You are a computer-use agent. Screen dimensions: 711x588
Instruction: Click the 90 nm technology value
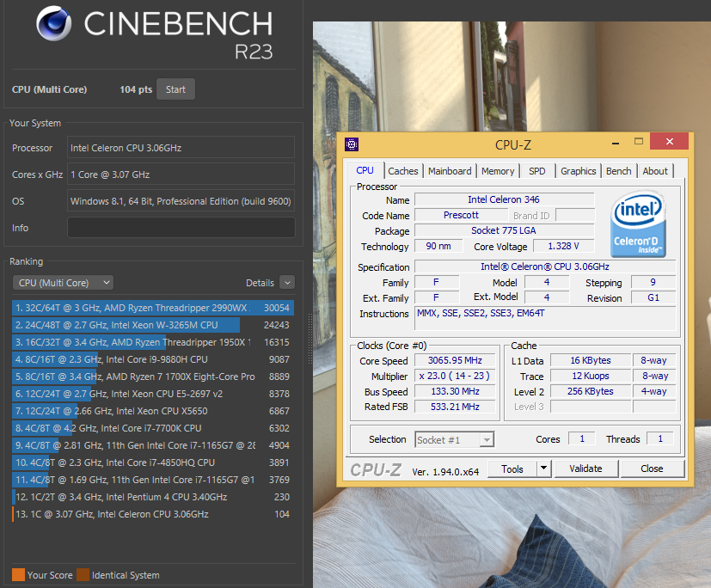(x=438, y=246)
